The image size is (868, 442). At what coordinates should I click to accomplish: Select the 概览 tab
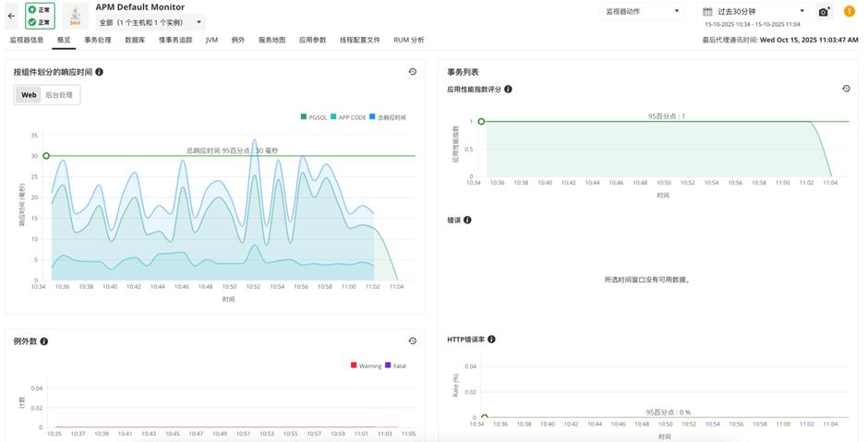coord(64,41)
